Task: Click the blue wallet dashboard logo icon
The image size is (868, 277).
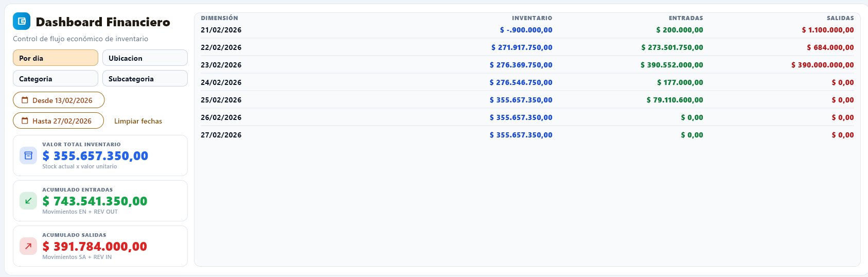Action: (x=22, y=22)
